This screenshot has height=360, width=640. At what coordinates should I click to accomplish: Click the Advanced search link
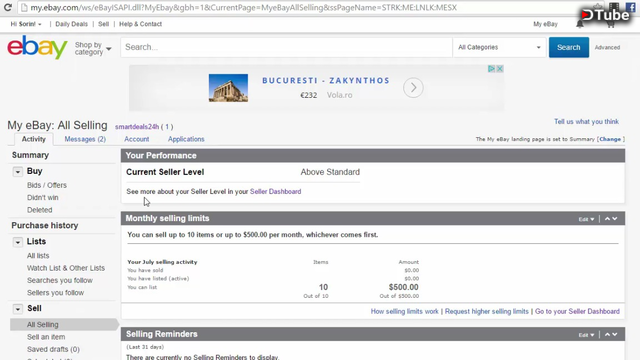[x=607, y=47]
